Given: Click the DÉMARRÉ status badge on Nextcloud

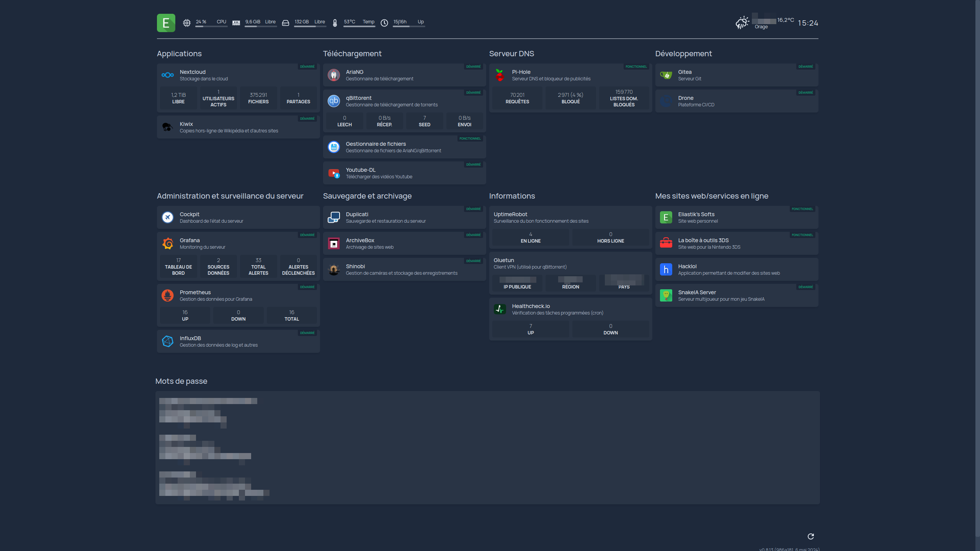Looking at the screenshot, I should (307, 67).
